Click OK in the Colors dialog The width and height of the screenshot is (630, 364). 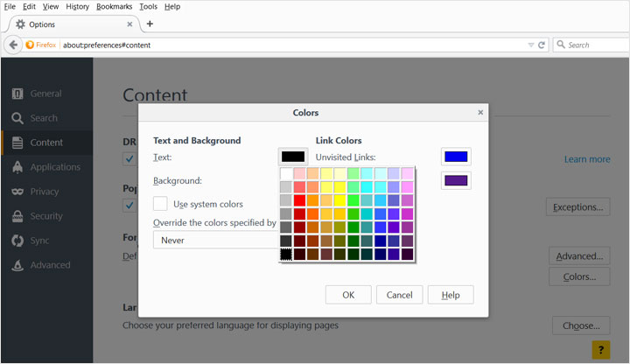click(x=348, y=295)
